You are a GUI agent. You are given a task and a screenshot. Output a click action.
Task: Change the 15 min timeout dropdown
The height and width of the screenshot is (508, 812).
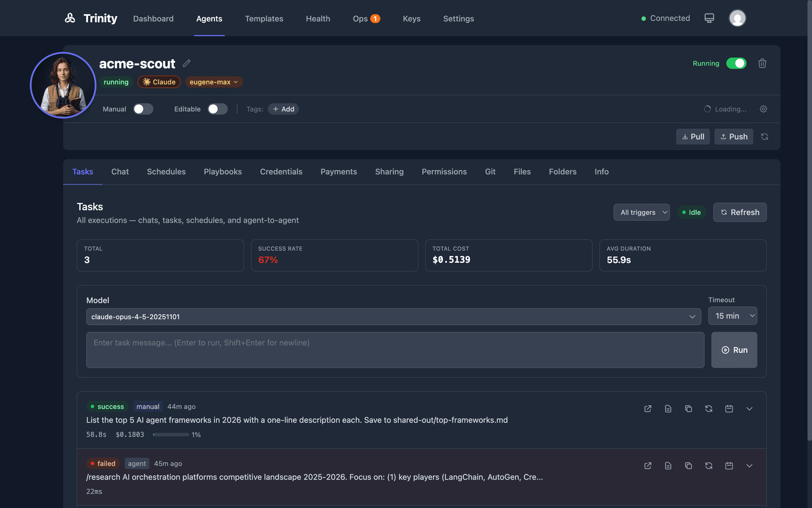[x=732, y=316]
